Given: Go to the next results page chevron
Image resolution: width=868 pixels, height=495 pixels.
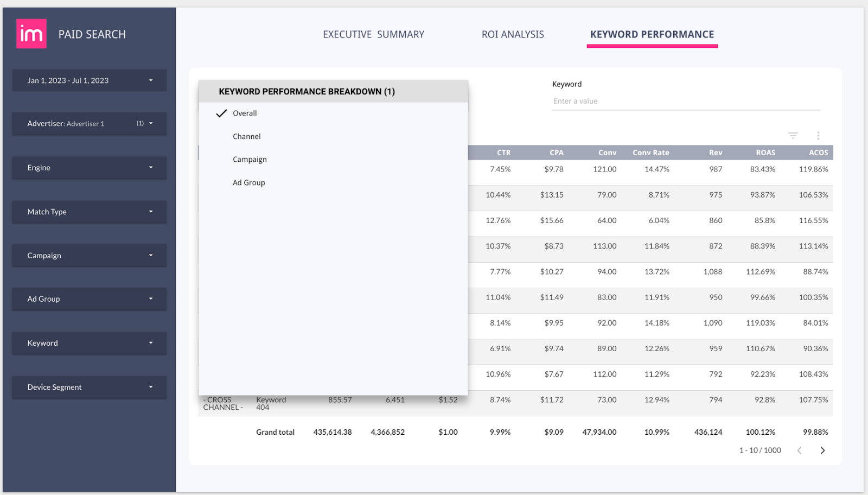Looking at the screenshot, I should point(822,450).
